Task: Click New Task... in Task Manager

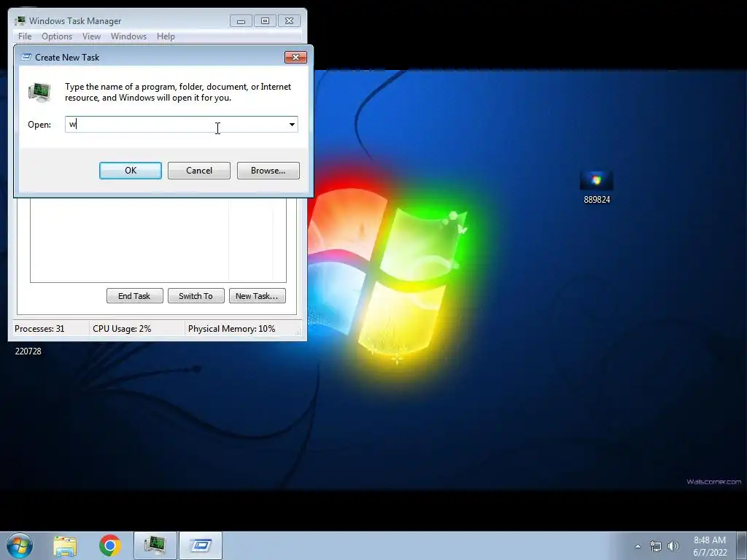Action: 258,296
